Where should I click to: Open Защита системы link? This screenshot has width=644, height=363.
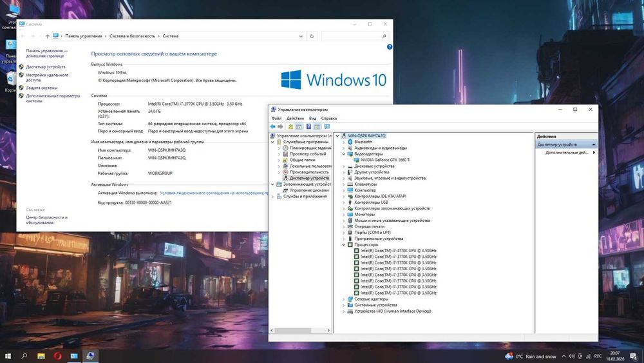click(x=41, y=88)
